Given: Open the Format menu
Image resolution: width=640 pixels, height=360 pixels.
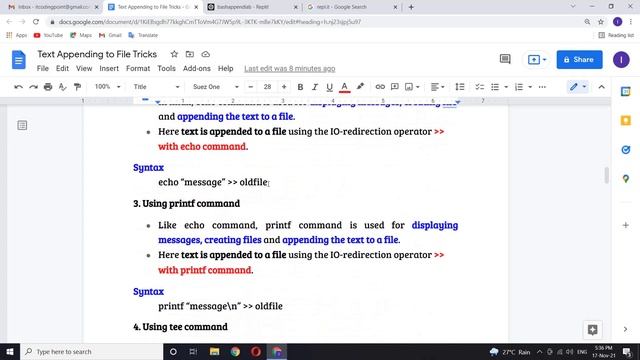Looking at the screenshot, I should (x=138, y=69).
